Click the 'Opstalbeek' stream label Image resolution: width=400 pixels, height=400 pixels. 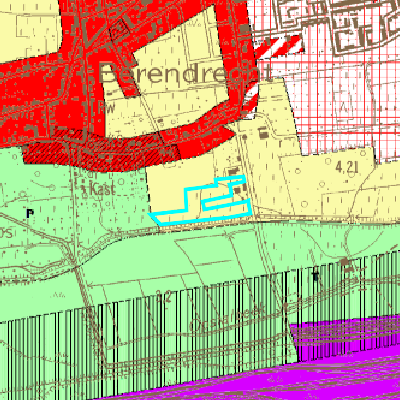click(227, 319)
